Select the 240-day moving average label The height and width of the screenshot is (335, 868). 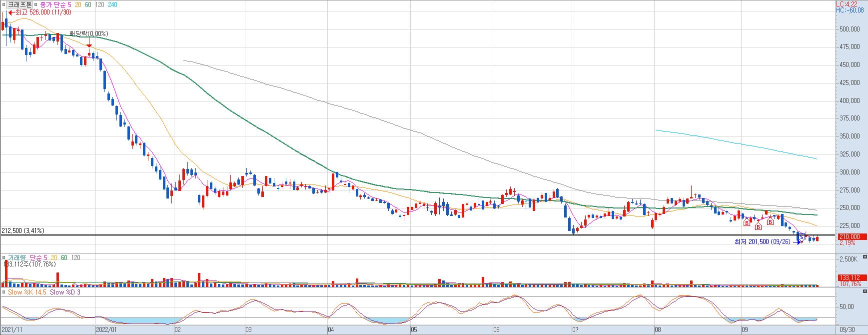click(112, 4)
